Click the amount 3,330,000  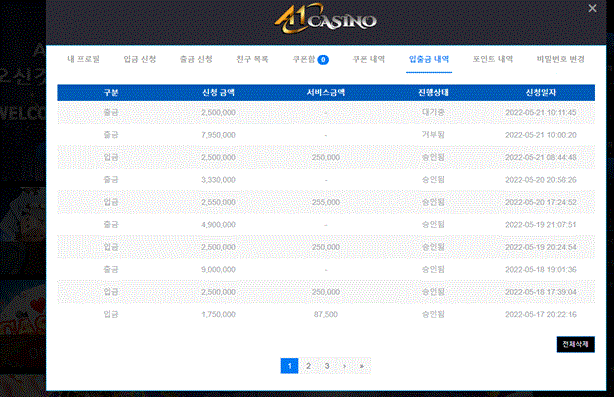tap(219, 180)
